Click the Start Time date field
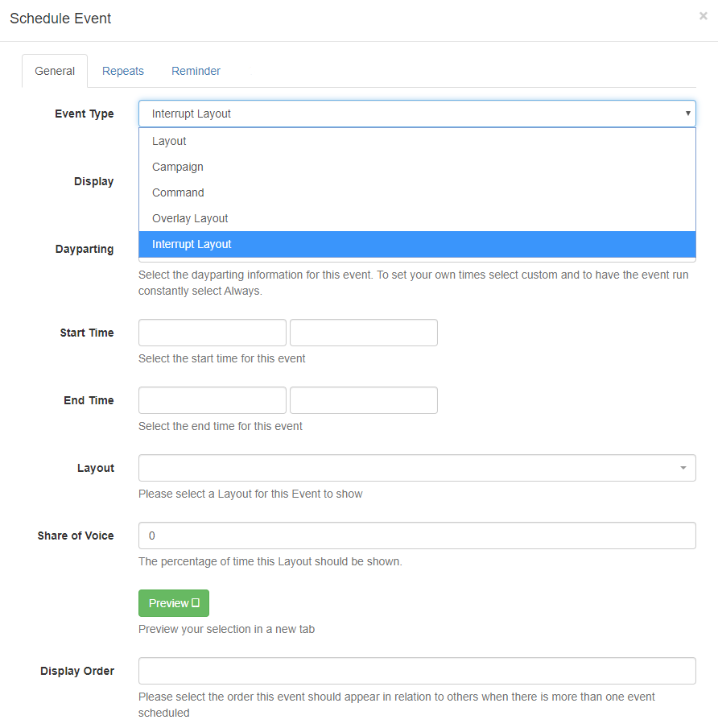718x728 pixels. point(212,332)
